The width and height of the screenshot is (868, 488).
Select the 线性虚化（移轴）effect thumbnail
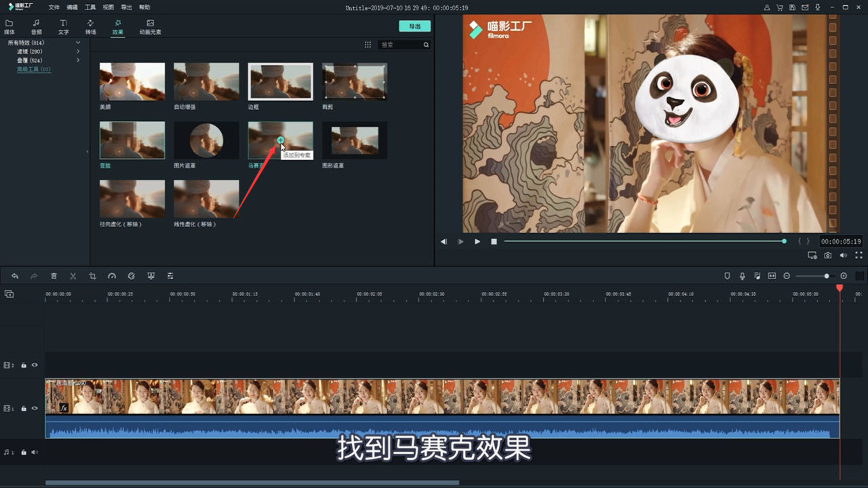click(206, 199)
